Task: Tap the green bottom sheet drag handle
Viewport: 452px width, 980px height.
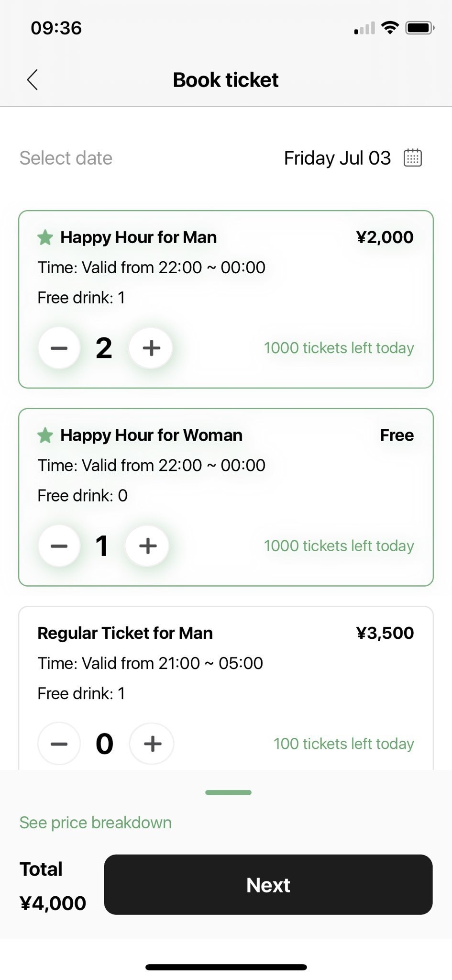Action: pos(228,792)
